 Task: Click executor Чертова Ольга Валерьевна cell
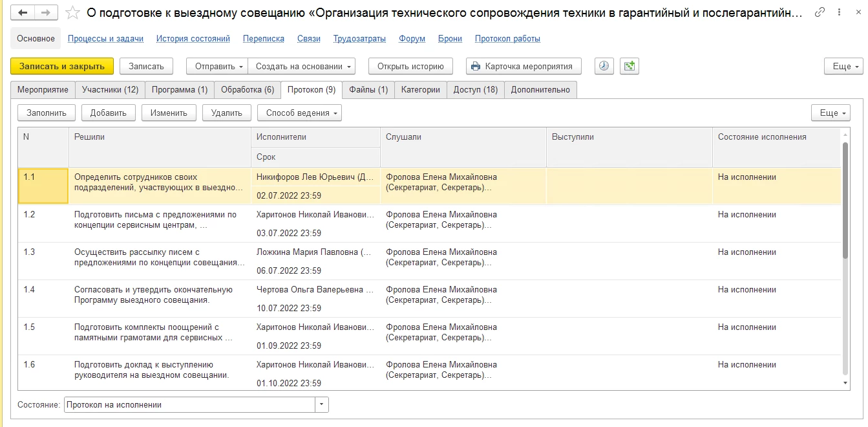pyautogui.click(x=315, y=289)
